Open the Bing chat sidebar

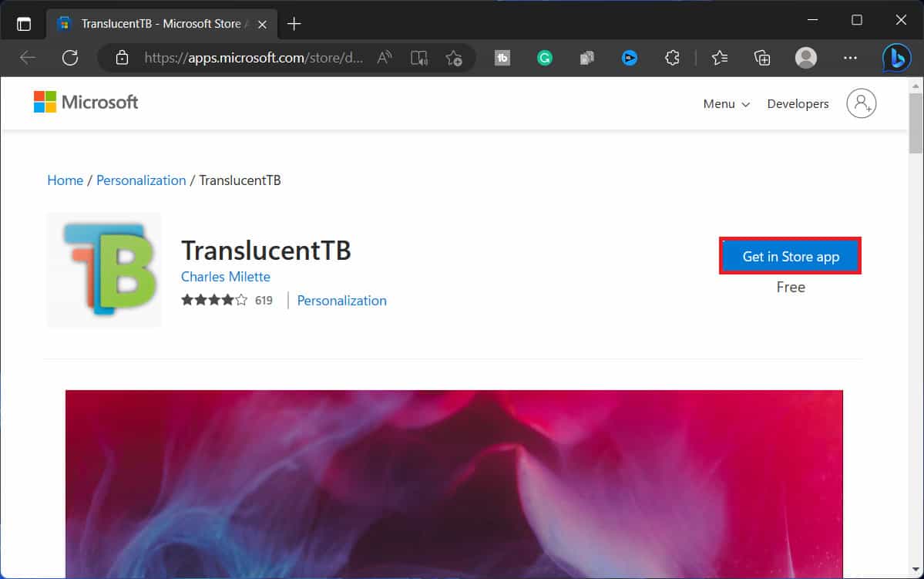coord(896,58)
